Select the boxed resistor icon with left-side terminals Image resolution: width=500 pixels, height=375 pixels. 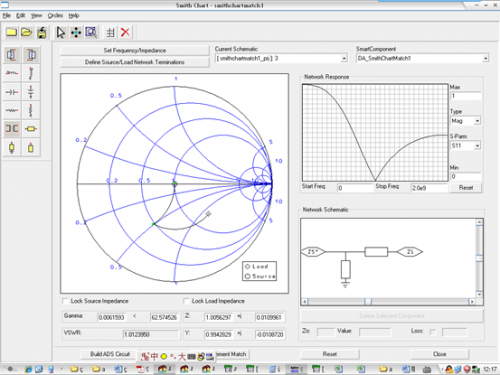point(31,55)
